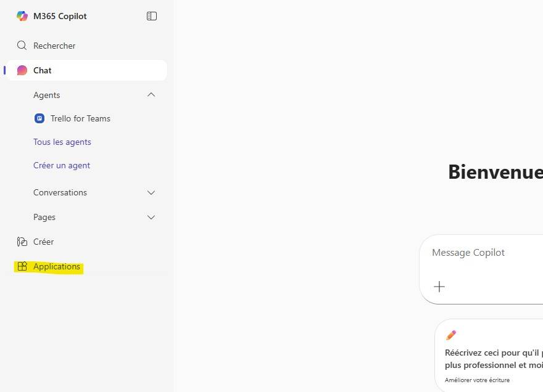Open the Applications menu item
This screenshot has height=392, width=543.
(57, 266)
